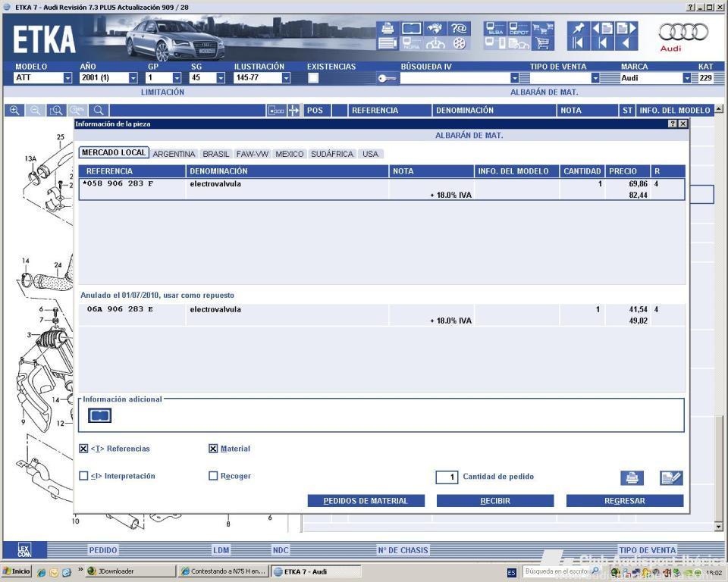
Task: Jump to first with double-bar arrow icon
Action: [579, 44]
